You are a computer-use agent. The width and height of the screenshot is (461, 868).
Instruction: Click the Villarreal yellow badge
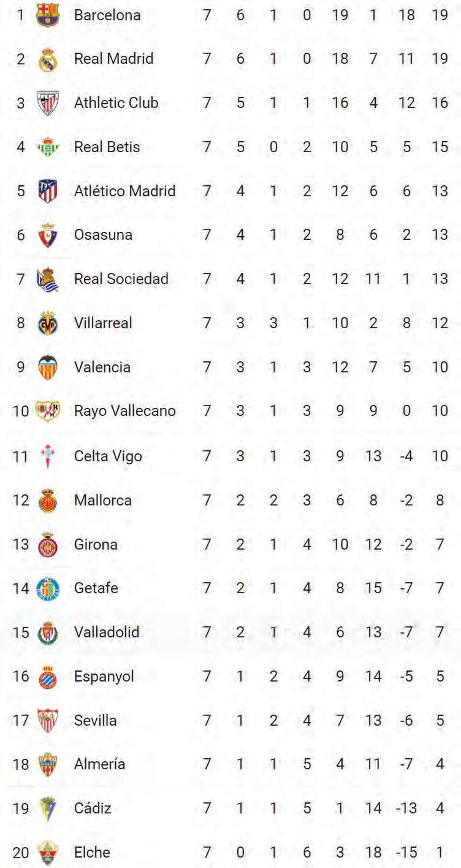pyautogui.click(x=47, y=323)
